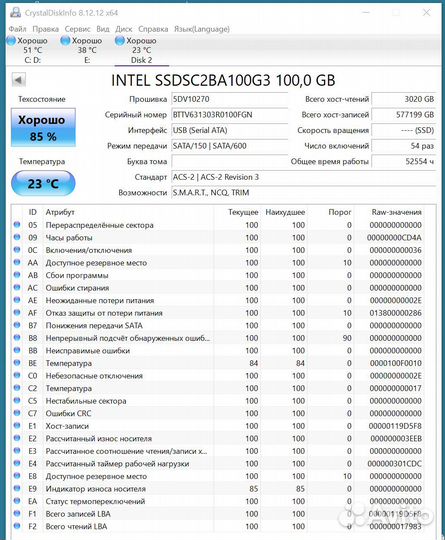Screen dimensions: 445x540
Task: Click status icon for Ошибки стирания row
Action: [17, 287]
